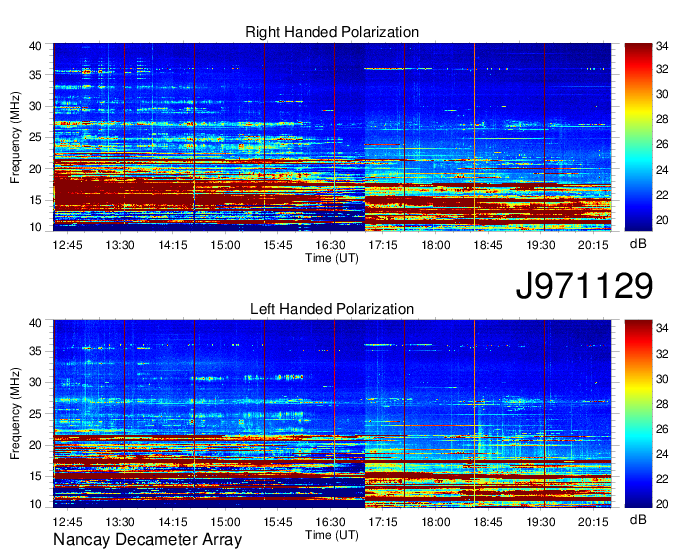Click 40 MHz frequency tick of Right Handed plot

pyautogui.click(x=36, y=46)
